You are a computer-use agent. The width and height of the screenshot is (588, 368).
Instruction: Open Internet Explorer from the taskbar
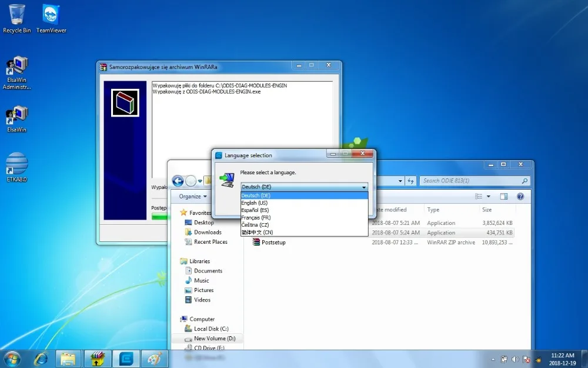[x=41, y=359]
